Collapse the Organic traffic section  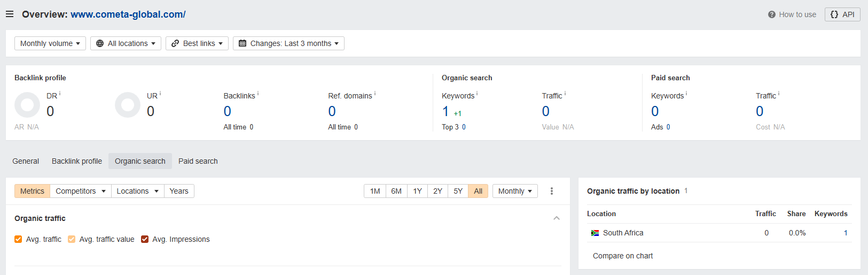[x=557, y=218]
